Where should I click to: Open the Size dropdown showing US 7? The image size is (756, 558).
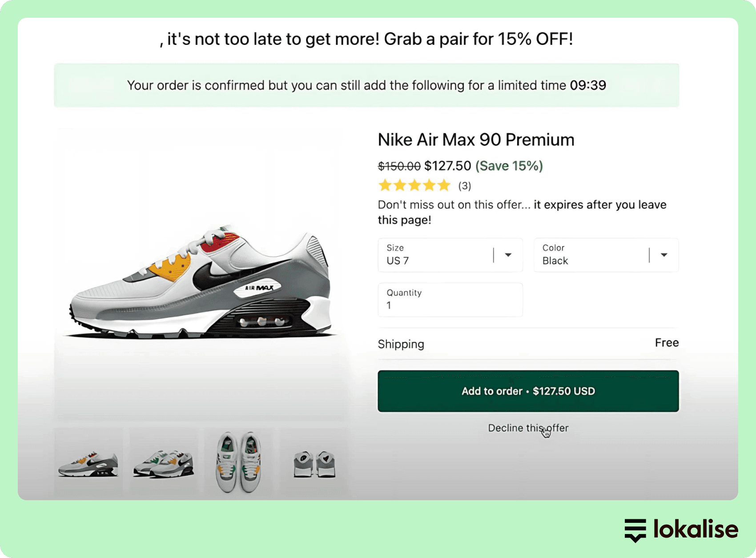(x=450, y=255)
